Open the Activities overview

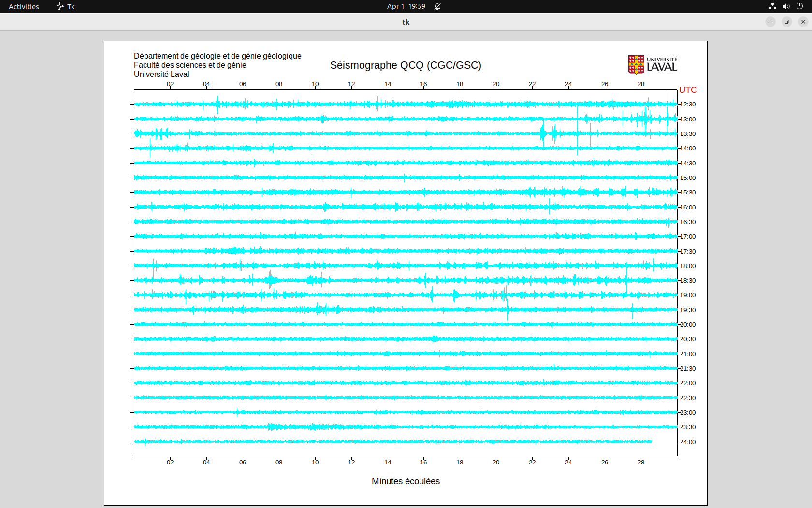pyautogui.click(x=24, y=6)
